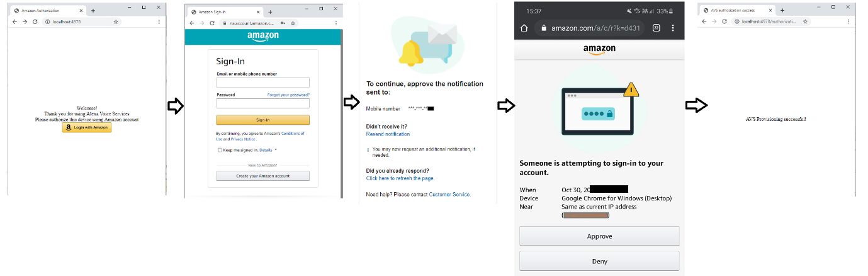Select the Amazon Authorization tab

[48, 11]
